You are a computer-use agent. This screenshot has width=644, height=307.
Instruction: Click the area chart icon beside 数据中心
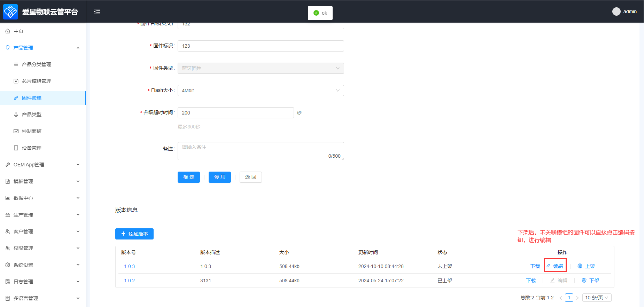(8, 198)
